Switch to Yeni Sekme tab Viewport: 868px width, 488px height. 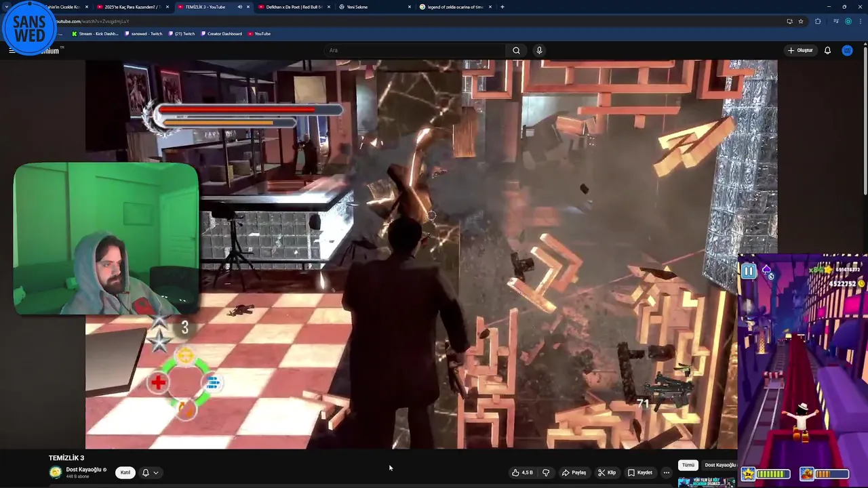(x=373, y=7)
